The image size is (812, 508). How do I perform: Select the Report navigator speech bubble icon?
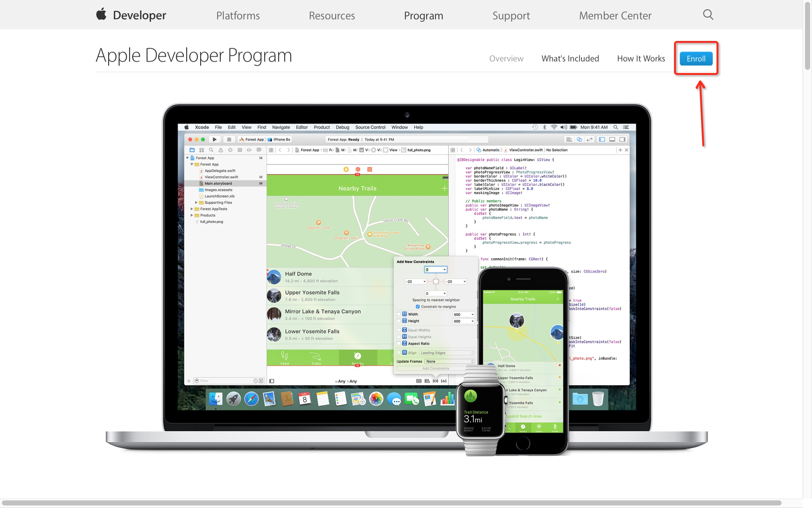259,150
